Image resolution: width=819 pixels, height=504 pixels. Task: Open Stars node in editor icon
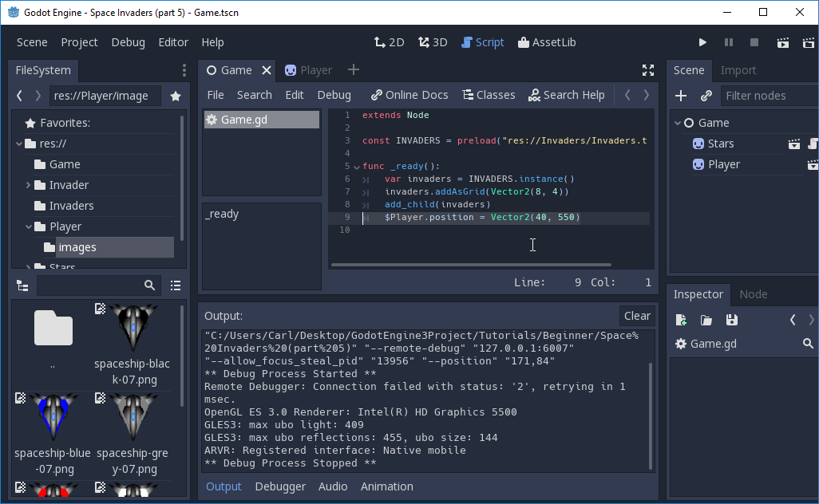pos(794,144)
